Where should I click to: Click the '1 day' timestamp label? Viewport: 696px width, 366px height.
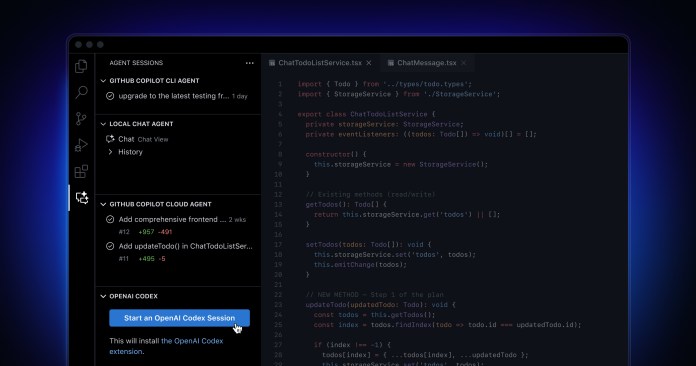[x=240, y=96]
